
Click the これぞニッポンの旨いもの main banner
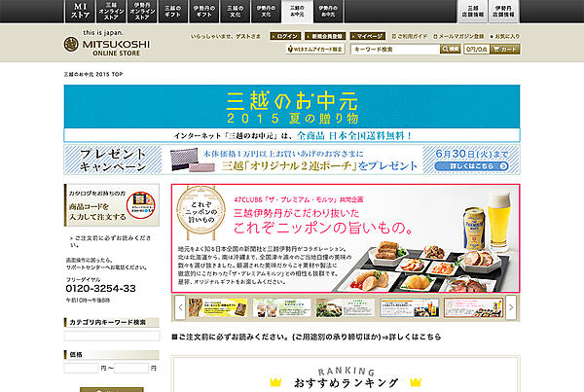click(x=346, y=238)
